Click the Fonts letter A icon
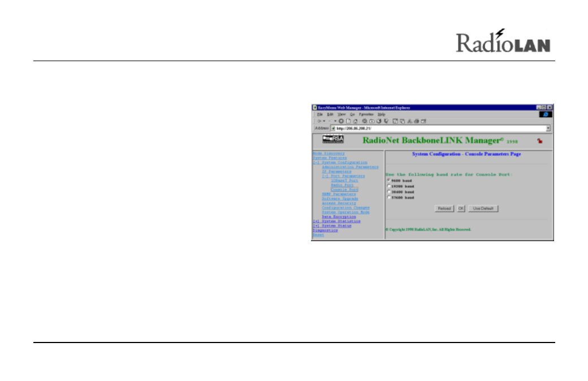Viewport: 588px width, 381px height. click(x=409, y=121)
